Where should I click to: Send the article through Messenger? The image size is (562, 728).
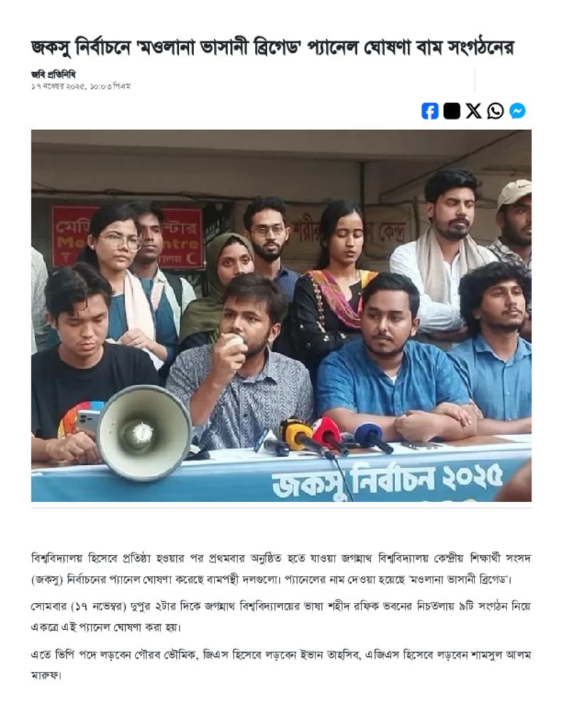(x=517, y=111)
